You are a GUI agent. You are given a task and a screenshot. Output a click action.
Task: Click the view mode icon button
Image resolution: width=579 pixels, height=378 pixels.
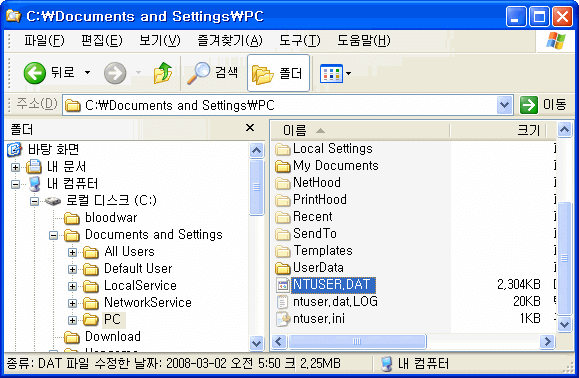[x=331, y=73]
